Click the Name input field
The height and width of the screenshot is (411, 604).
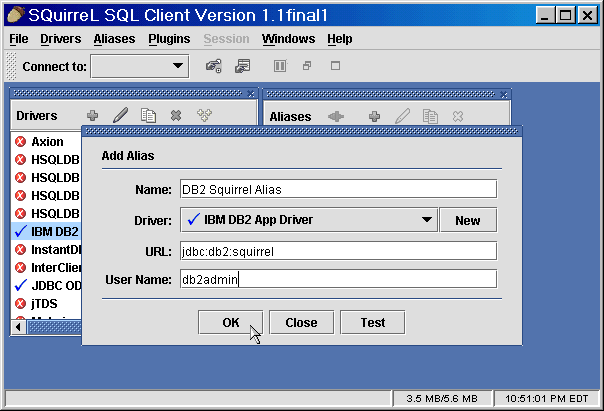point(338,189)
